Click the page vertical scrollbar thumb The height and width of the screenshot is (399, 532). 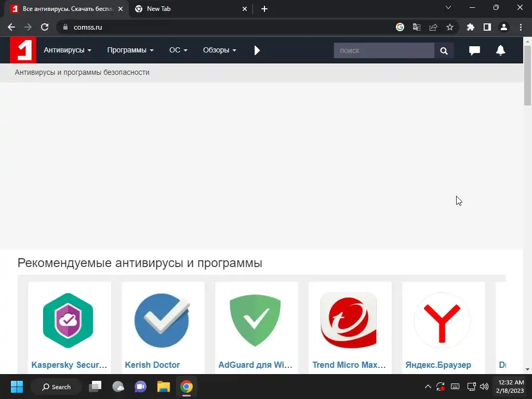pyautogui.click(x=527, y=75)
